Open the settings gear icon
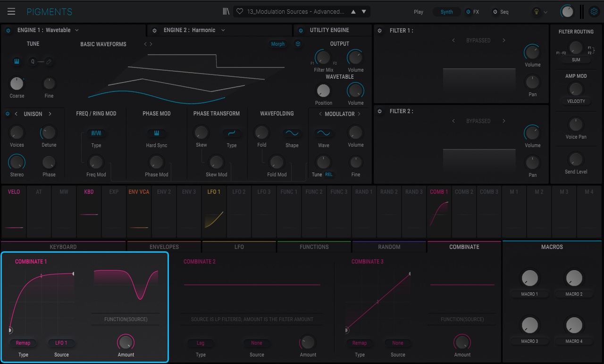Image resolution: width=604 pixels, height=364 pixels. (x=594, y=12)
